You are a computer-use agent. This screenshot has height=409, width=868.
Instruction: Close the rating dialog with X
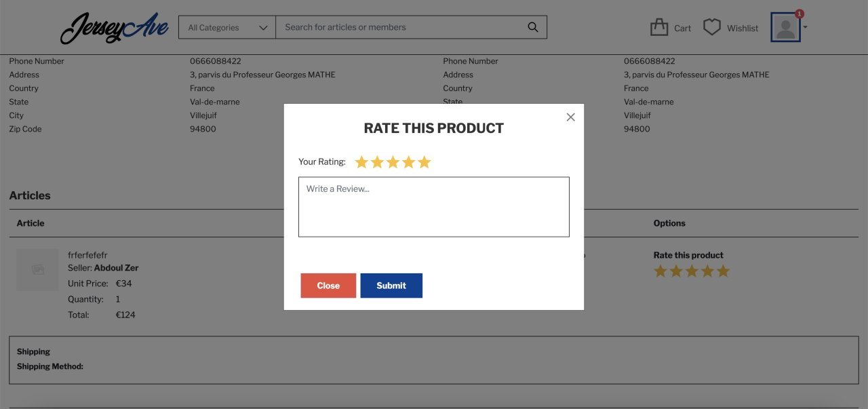pos(570,117)
